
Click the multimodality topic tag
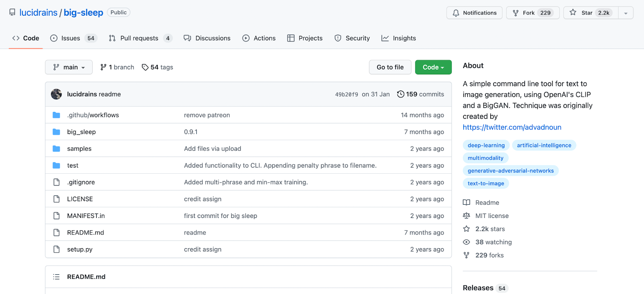click(485, 158)
